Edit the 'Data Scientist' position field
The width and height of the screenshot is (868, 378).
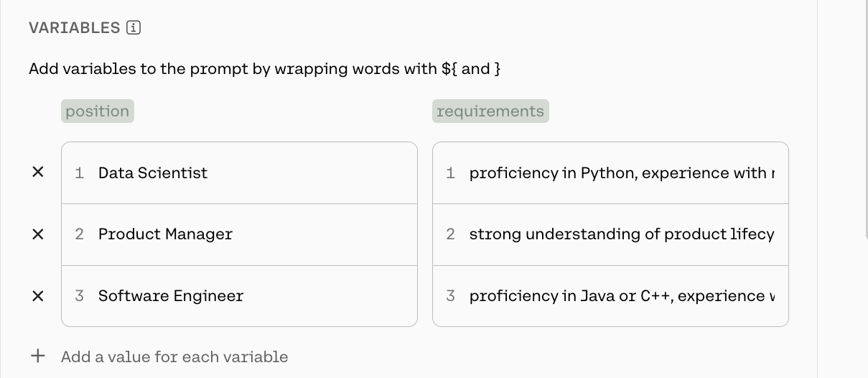tap(239, 173)
